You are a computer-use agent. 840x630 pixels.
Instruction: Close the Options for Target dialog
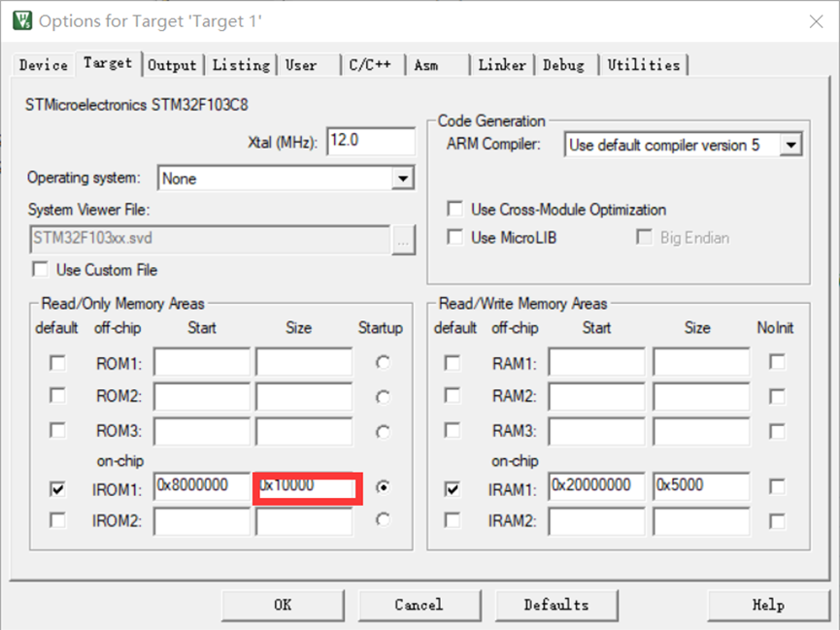pos(816,21)
